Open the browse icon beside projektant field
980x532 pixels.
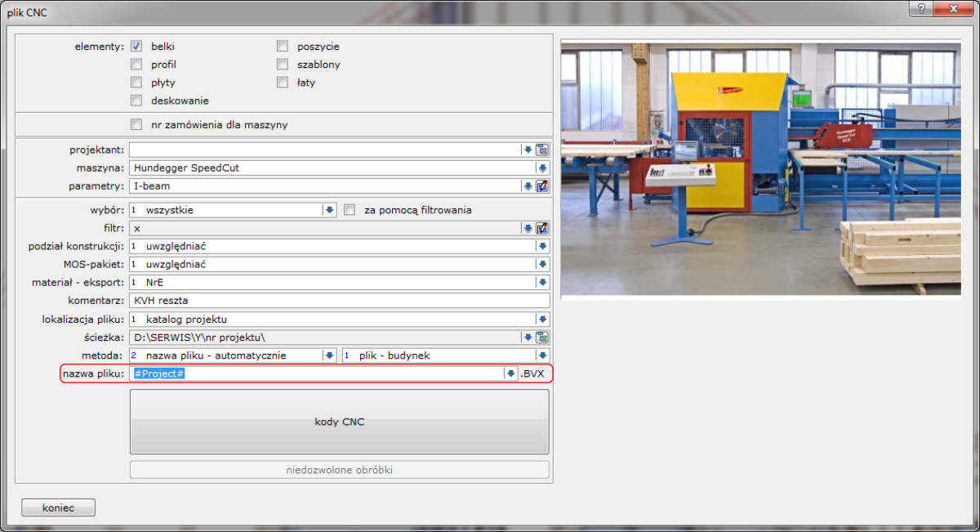[x=542, y=150]
